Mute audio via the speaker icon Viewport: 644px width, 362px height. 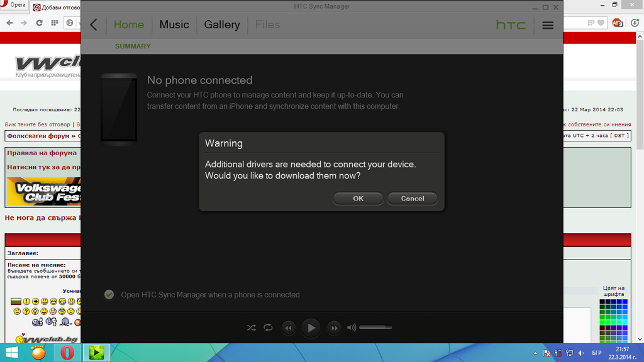351,327
